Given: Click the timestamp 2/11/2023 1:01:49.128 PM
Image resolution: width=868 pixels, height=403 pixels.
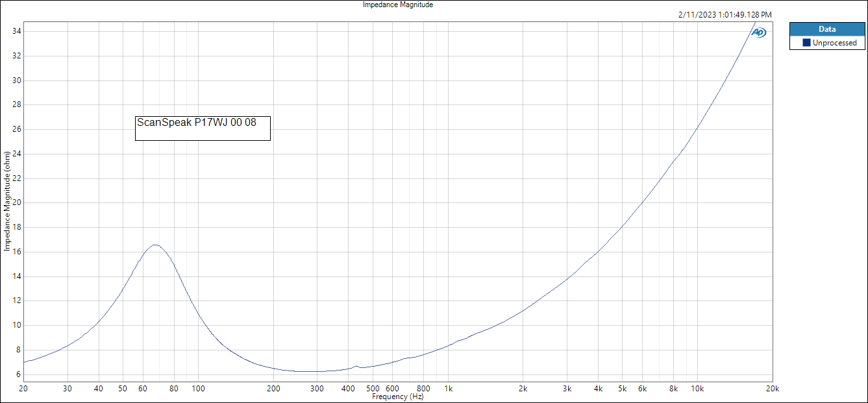Looking at the screenshot, I should point(725,15).
